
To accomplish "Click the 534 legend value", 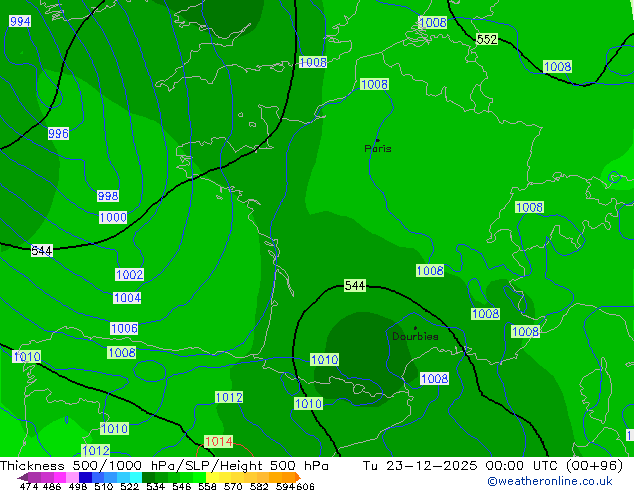I will [155, 486].
